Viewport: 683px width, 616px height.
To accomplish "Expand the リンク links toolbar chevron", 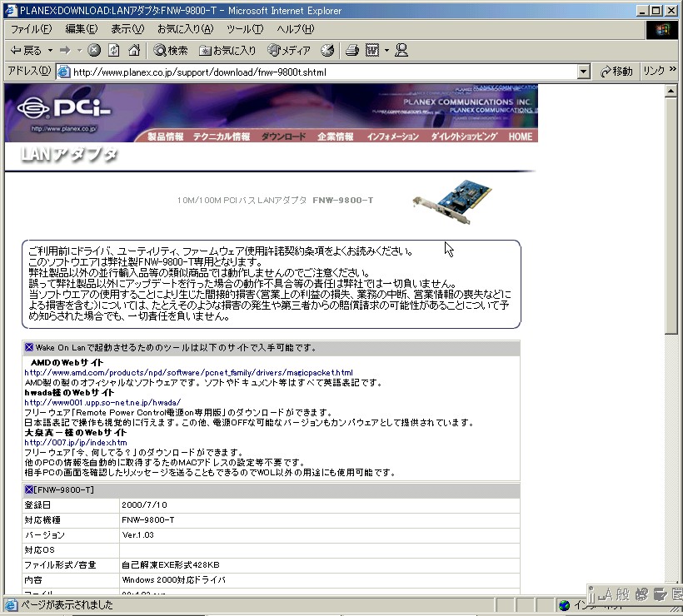I will pyautogui.click(x=673, y=70).
